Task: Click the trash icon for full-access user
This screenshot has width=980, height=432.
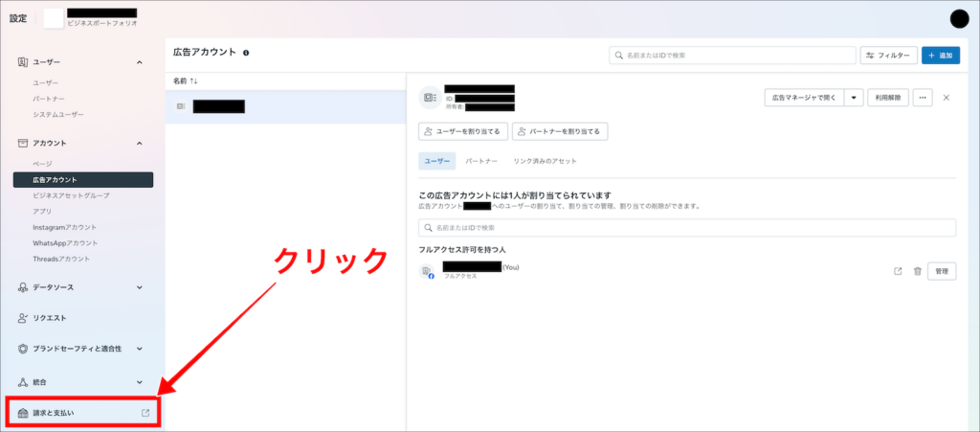Action: [x=918, y=271]
